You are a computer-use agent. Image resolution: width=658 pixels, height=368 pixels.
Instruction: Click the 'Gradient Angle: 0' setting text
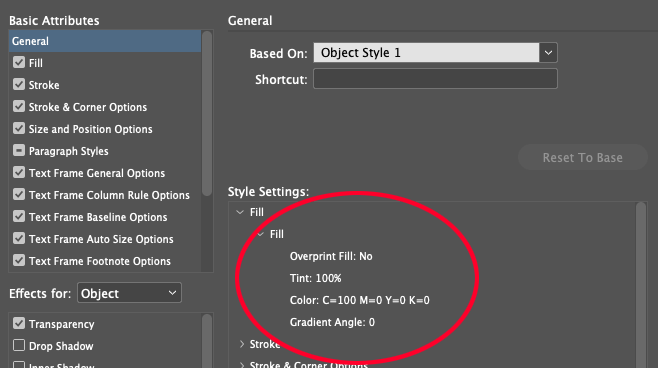tap(332, 322)
